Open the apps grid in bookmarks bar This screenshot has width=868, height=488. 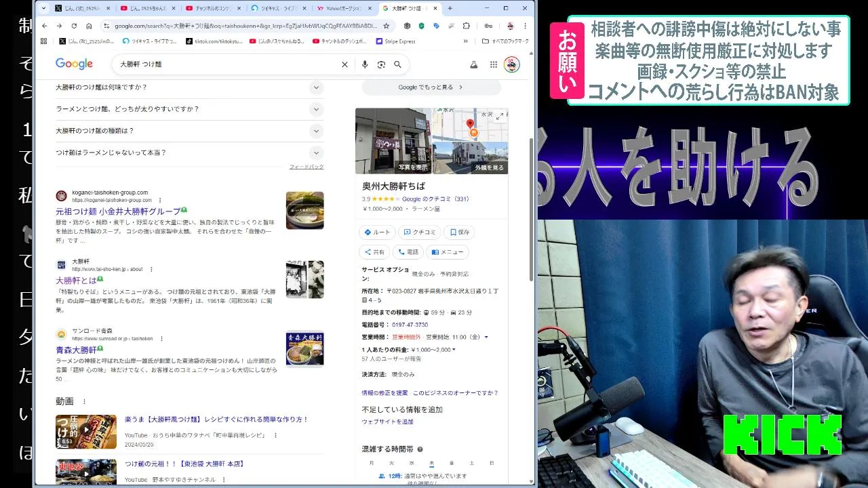coord(44,41)
